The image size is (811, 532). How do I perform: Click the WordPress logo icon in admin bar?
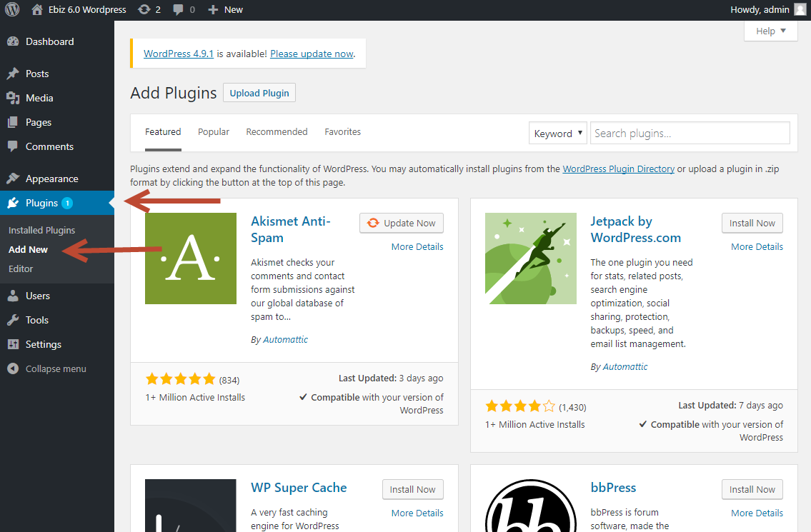tap(12, 9)
